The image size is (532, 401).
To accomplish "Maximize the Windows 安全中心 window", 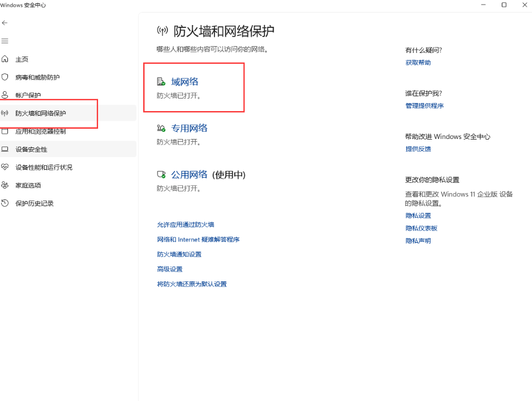I will 504,5.
